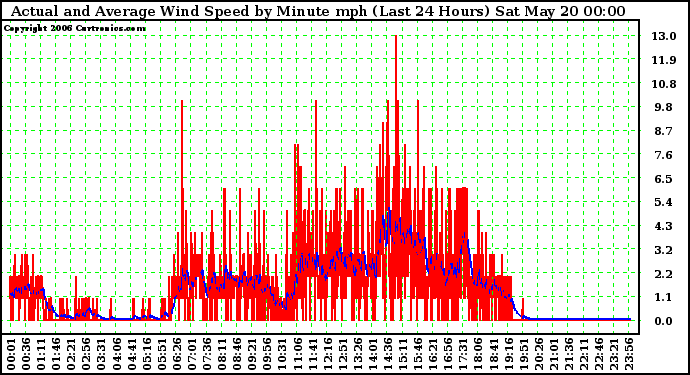Click the 16:56 time label
Screen dimensions: 690x375
[x=448, y=354]
